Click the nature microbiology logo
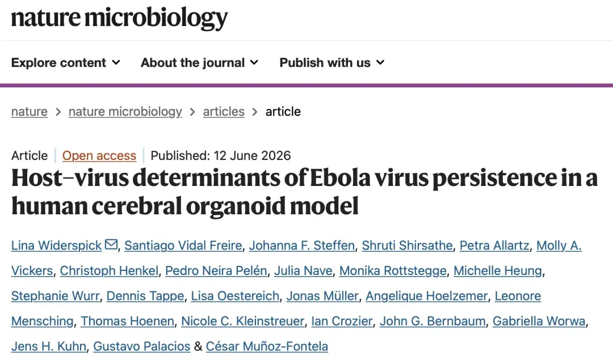This screenshot has height=364, width=613. pyautogui.click(x=119, y=18)
